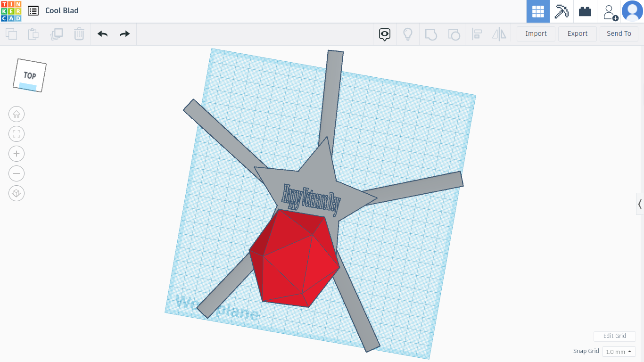Switch perspective/orthographic view cube icon
Viewport: 644px width, 362px height.
pos(17,193)
